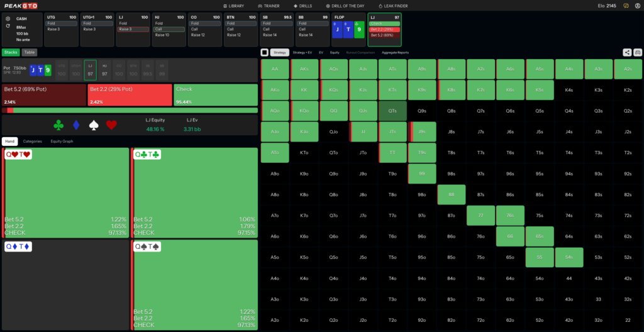Select the T9s cell in range grid
Screen dimensions: 644x332
422,153
